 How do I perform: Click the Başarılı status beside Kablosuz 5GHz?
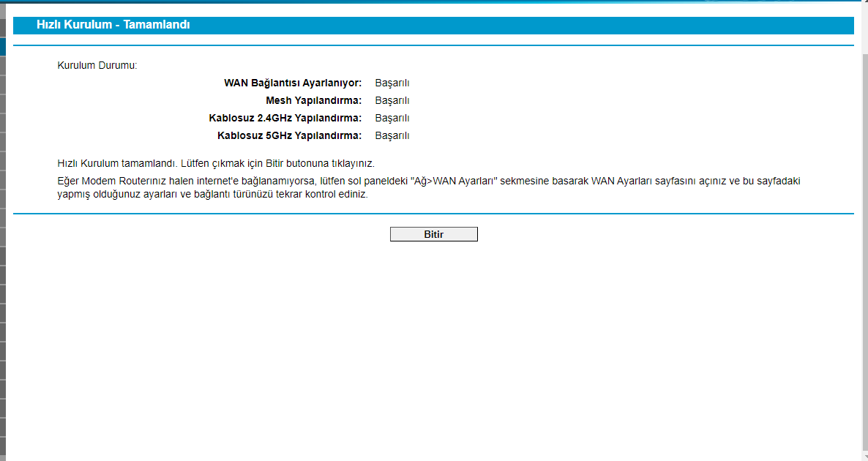[x=392, y=135]
